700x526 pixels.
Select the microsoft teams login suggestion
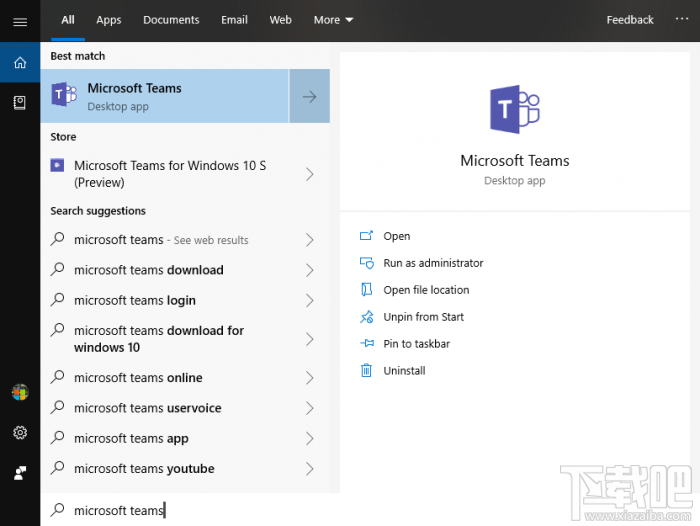click(135, 300)
